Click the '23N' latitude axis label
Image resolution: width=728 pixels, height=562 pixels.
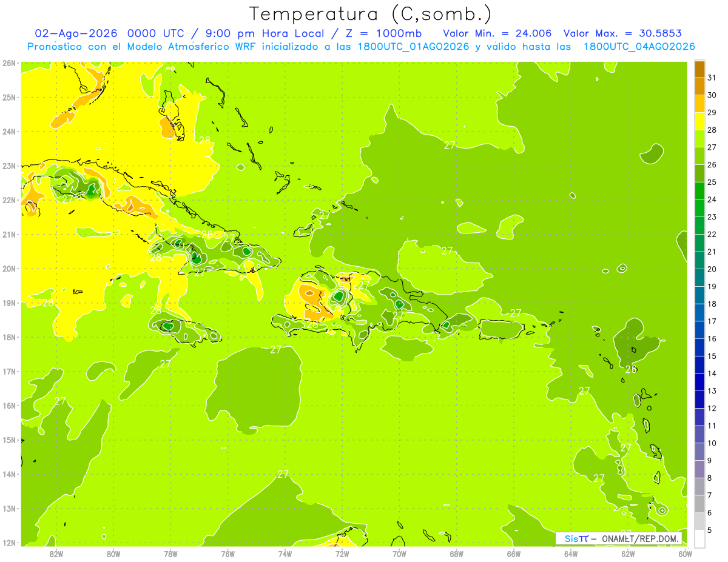pyautogui.click(x=8, y=166)
